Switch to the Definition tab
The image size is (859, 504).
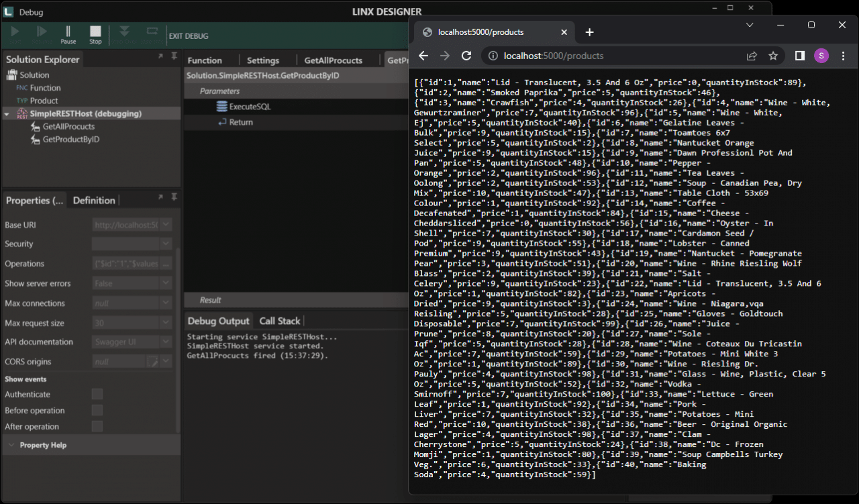pos(93,199)
